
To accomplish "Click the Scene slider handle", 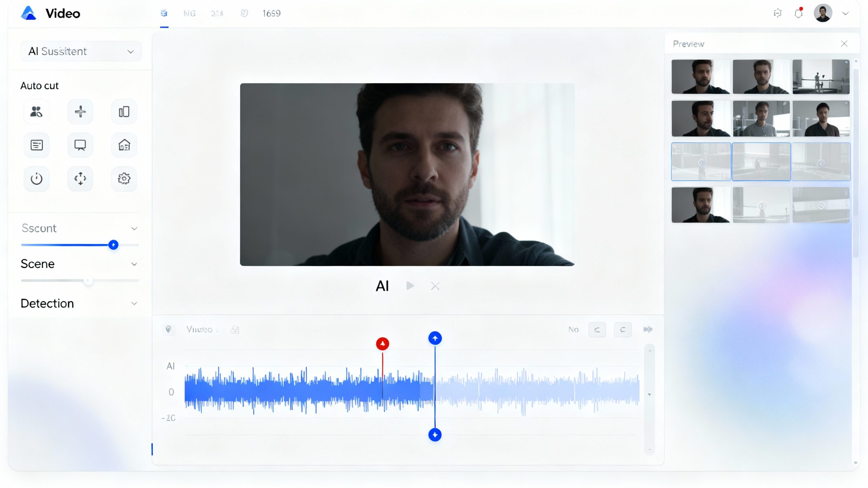I will 89,280.
